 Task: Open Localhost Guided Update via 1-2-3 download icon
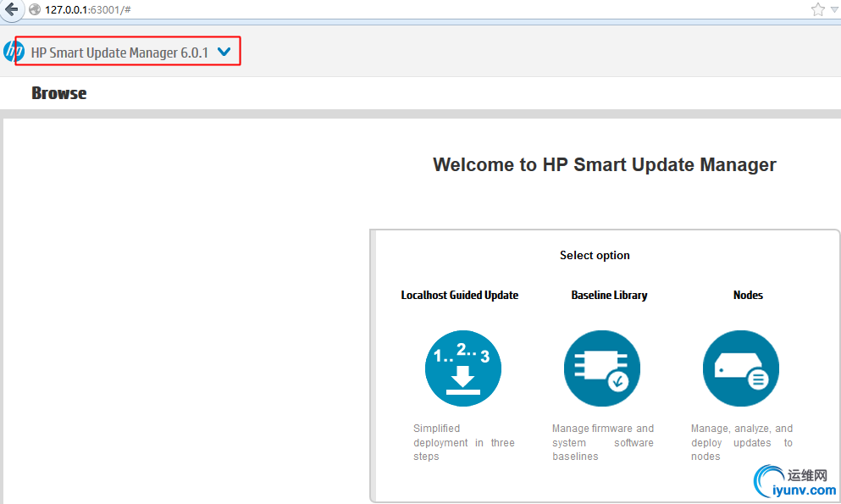tap(462, 368)
